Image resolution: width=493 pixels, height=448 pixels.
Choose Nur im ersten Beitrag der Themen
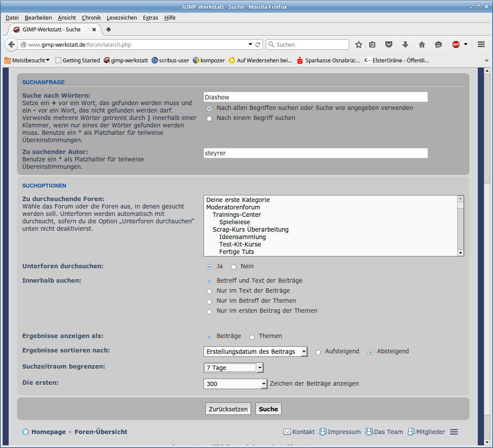click(x=209, y=311)
